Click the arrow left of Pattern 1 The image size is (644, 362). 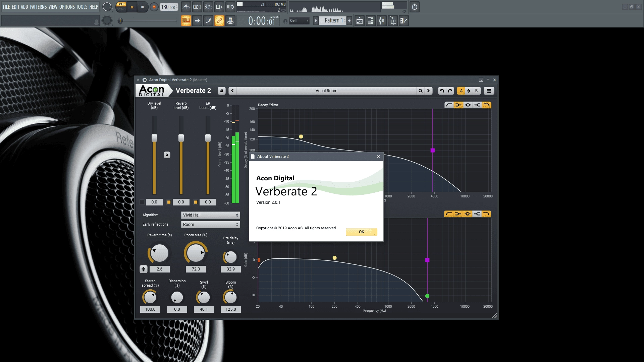coord(316,21)
